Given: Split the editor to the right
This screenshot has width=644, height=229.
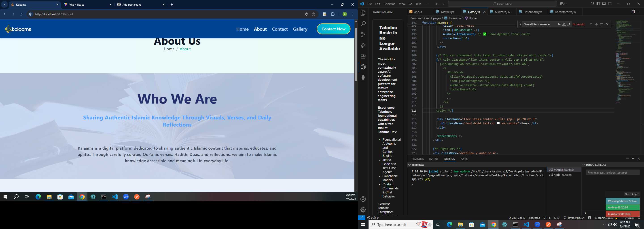Looking at the screenshot, I should [x=633, y=12].
